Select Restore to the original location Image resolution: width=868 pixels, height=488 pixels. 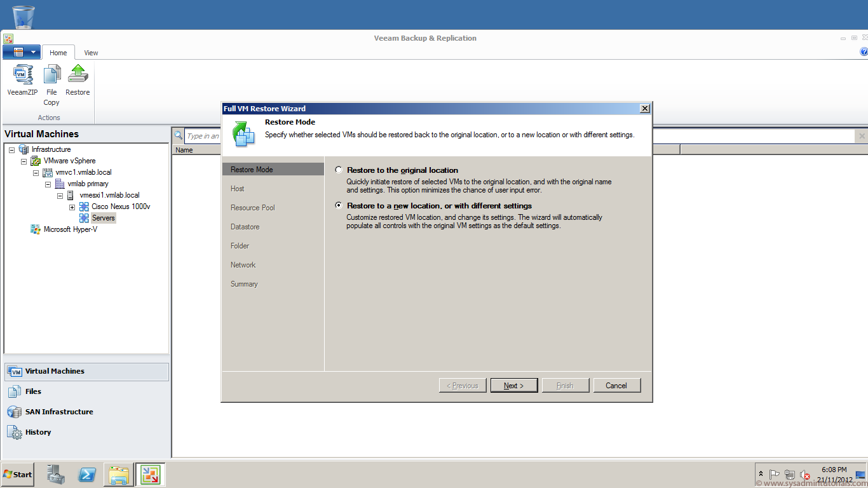click(x=339, y=170)
